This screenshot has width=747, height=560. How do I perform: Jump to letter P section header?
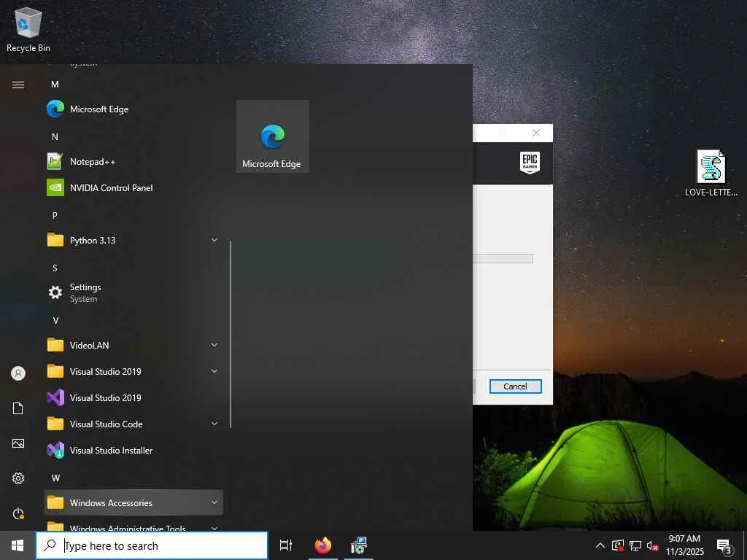pyautogui.click(x=55, y=215)
